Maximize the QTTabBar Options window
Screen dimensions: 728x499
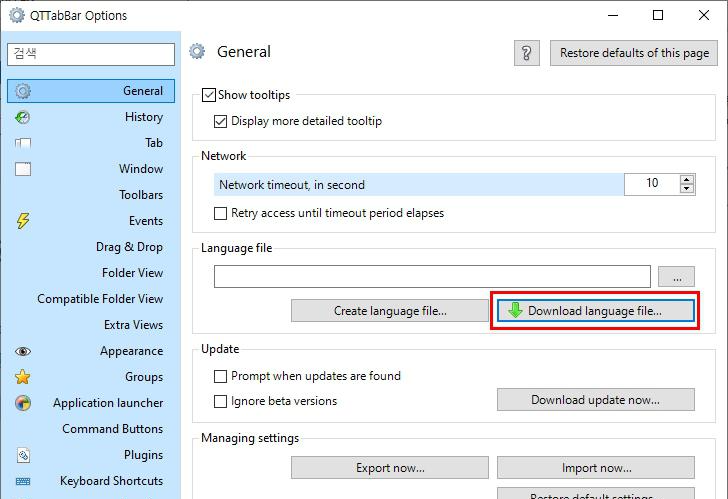point(658,15)
